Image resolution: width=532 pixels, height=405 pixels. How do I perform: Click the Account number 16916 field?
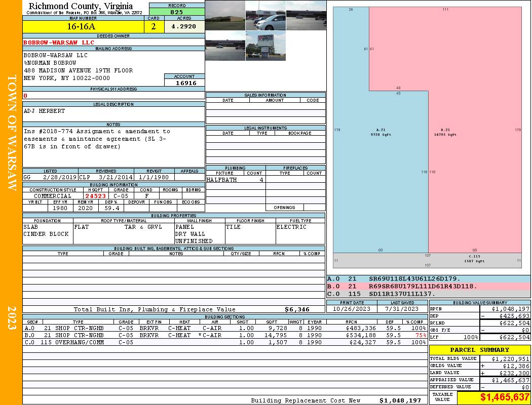click(184, 83)
